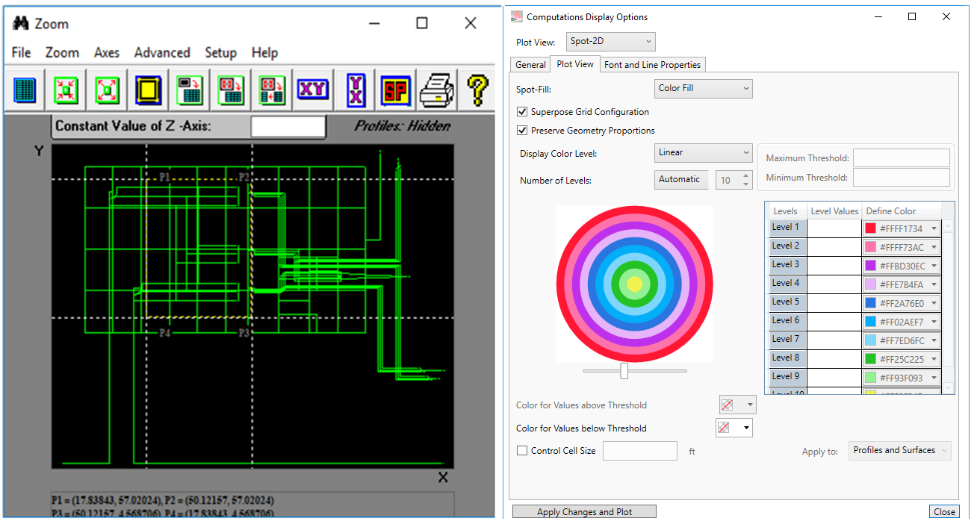This screenshot has width=980, height=527.
Task: Click the zoom-in toolbar icon with inward arrows
Action: (x=66, y=90)
